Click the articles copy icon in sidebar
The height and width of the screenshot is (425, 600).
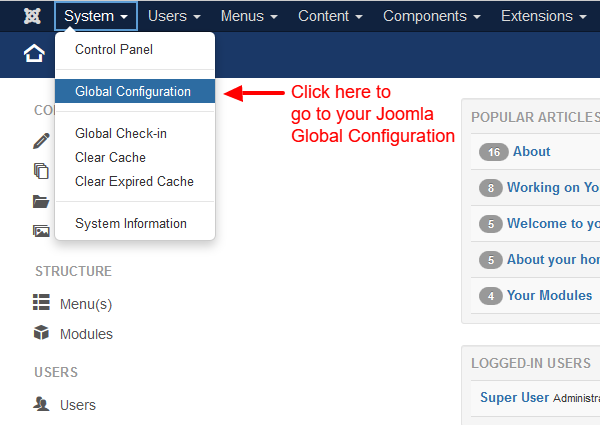click(41, 171)
